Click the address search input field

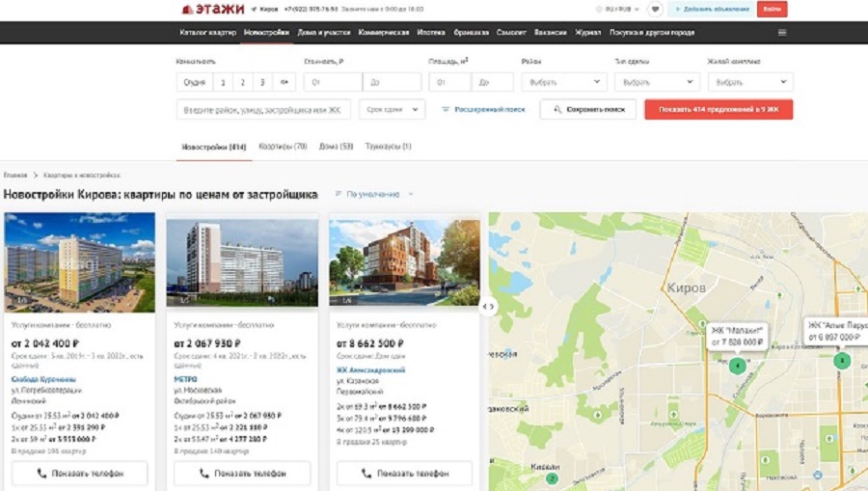coord(264,110)
